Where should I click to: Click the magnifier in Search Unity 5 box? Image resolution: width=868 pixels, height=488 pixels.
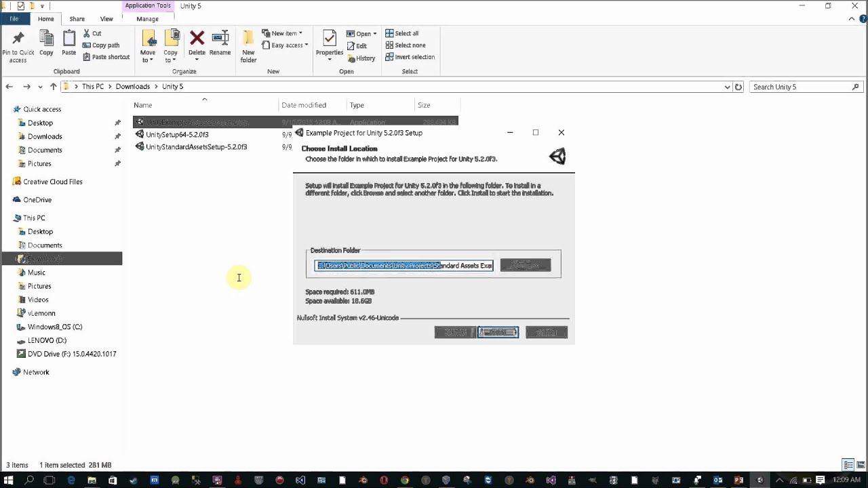pos(855,87)
